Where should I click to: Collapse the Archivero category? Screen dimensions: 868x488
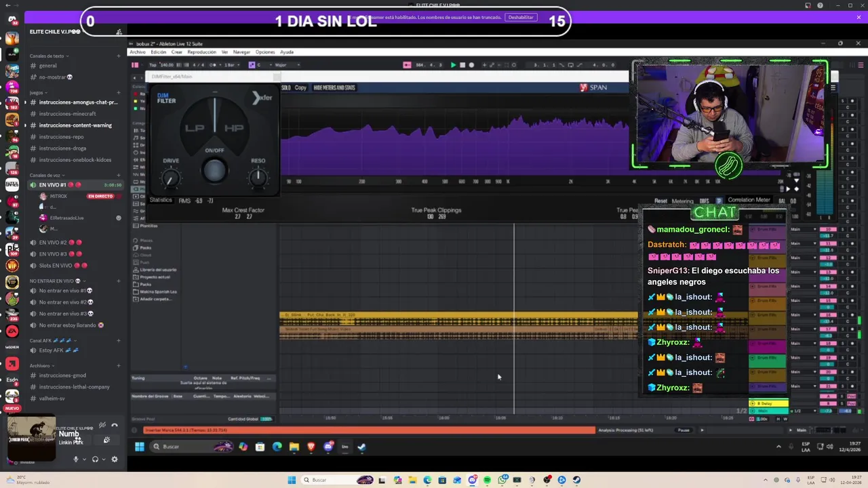pos(42,366)
